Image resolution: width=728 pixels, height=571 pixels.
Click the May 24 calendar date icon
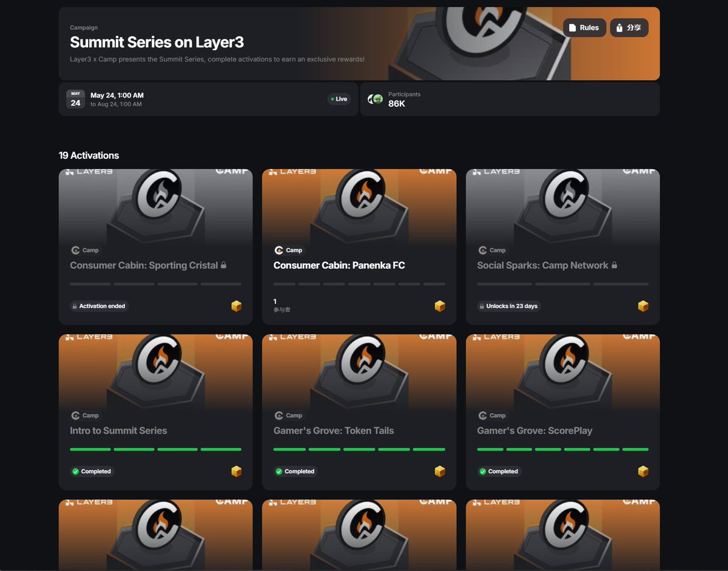click(x=75, y=99)
